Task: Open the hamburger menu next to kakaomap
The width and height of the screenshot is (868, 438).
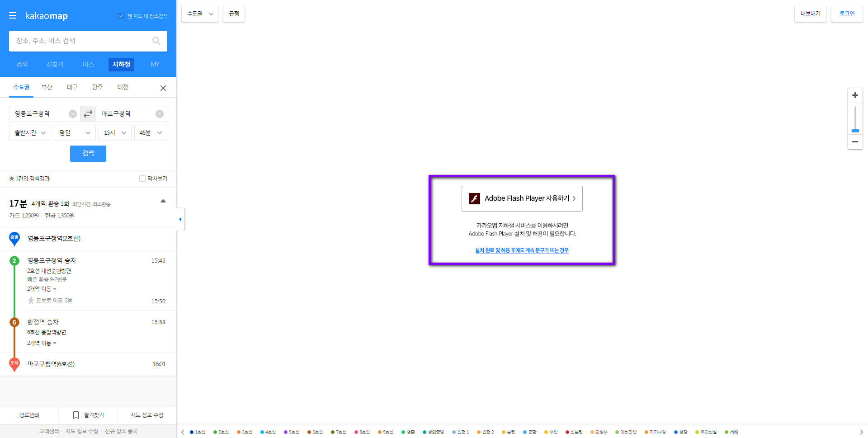Action: click(x=13, y=16)
